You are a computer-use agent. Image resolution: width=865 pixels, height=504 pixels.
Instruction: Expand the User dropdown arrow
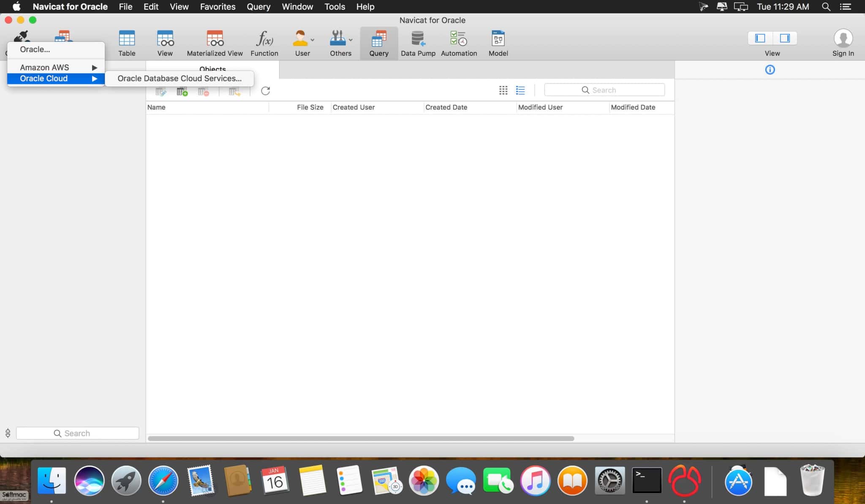(313, 40)
